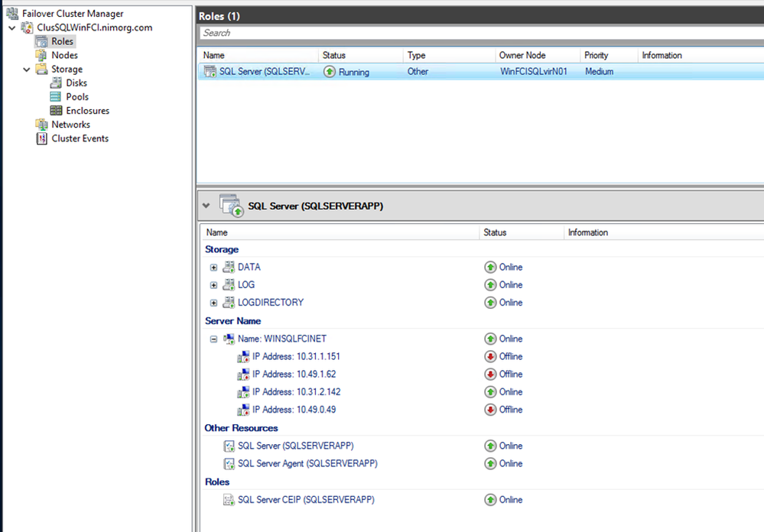Image resolution: width=764 pixels, height=532 pixels.
Task: Select SQL Server CEIP (SQLSERVERAPP) role
Action: click(x=306, y=500)
